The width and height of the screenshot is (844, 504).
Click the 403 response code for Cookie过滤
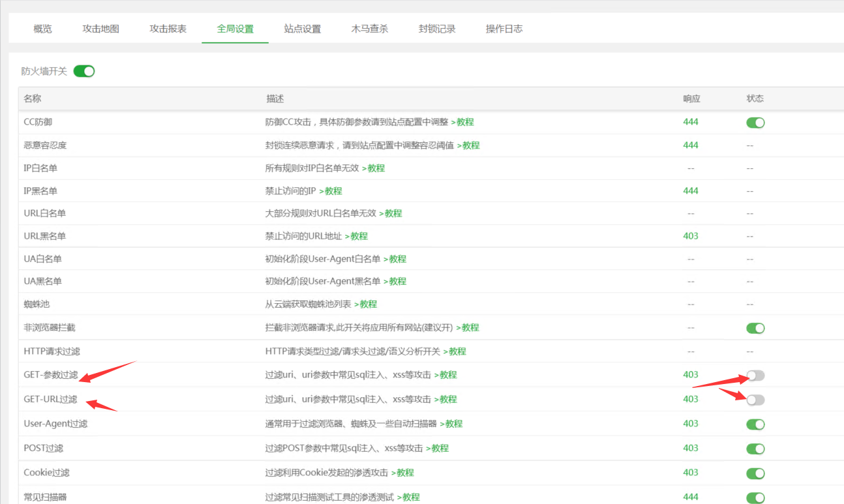(x=691, y=473)
